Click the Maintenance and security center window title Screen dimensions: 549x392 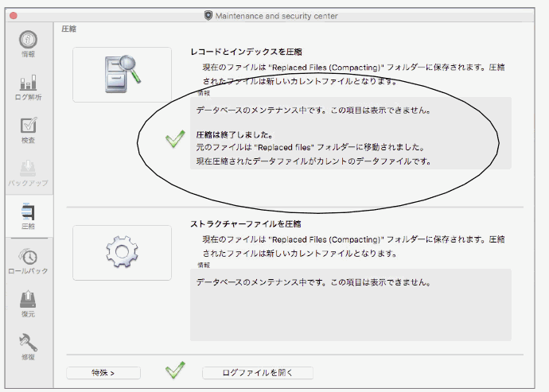(x=278, y=14)
